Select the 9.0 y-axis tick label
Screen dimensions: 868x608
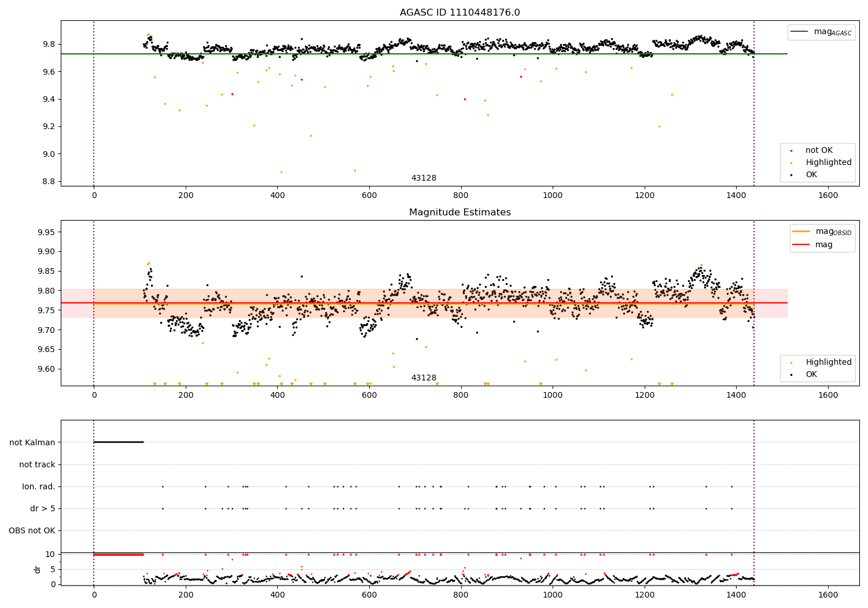pos(48,154)
